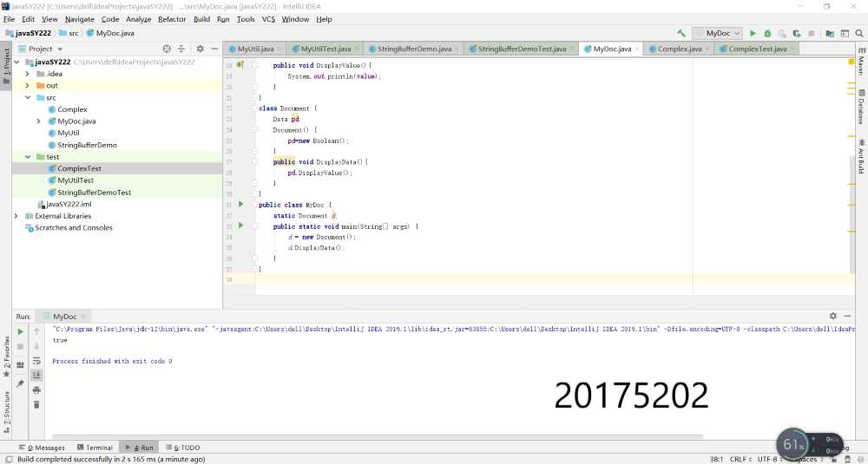Click the src breadcrumb in navigation bar
The image size is (868, 464).
69,33
